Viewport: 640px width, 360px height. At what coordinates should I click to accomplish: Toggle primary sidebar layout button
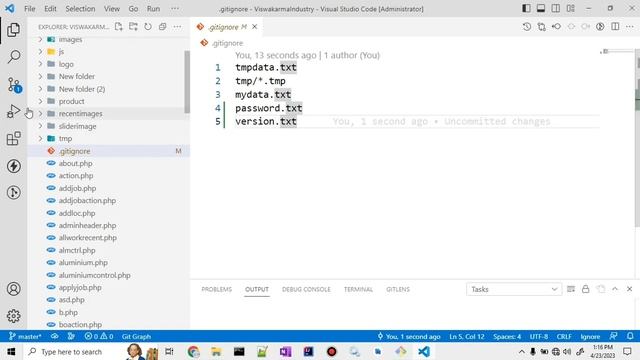tap(527, 9)
